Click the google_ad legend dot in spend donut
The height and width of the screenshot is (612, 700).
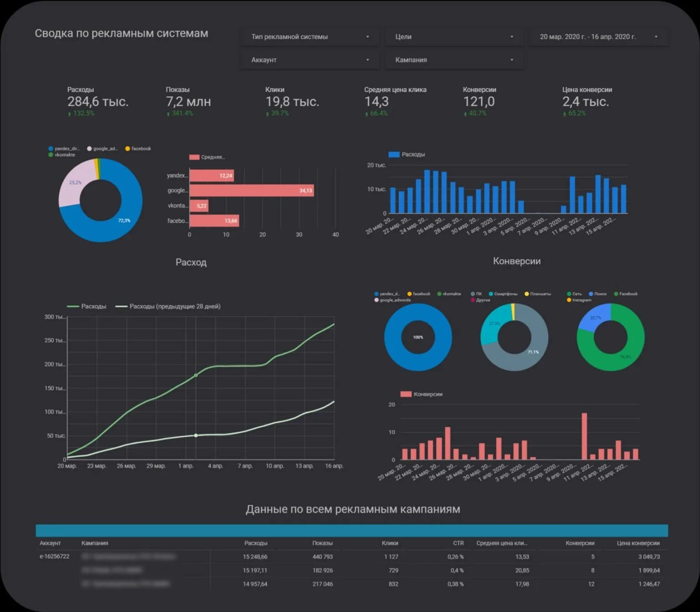click(89, 149)
